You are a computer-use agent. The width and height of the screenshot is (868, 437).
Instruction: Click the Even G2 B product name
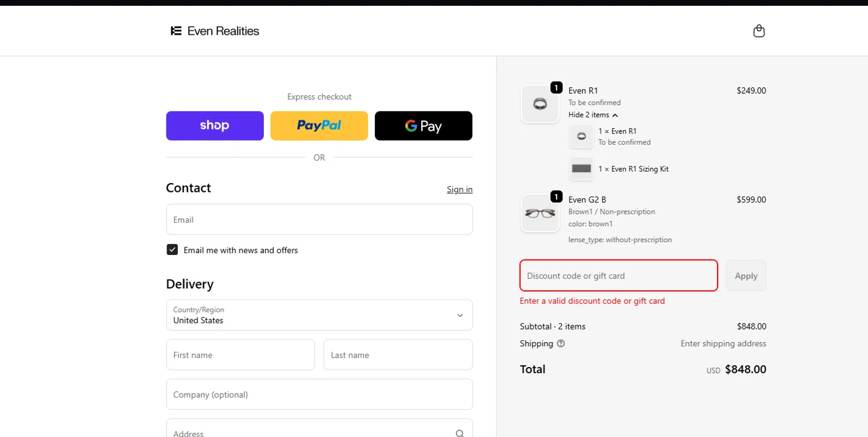coord(587,199)
